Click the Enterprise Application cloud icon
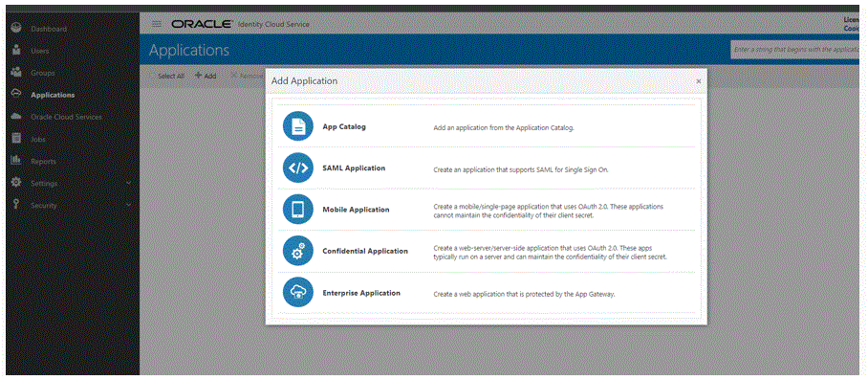868x380 pixels. pos(298,293)
